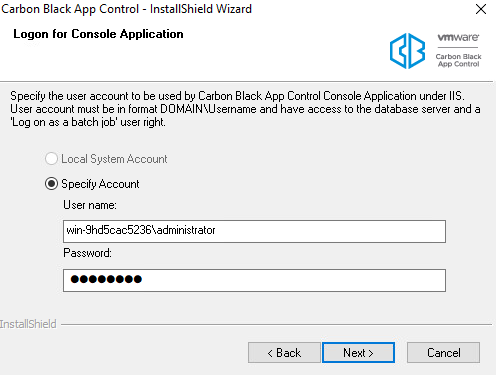
Task: Click the Logon for Console Application heading
Action: tap(98, 34)
